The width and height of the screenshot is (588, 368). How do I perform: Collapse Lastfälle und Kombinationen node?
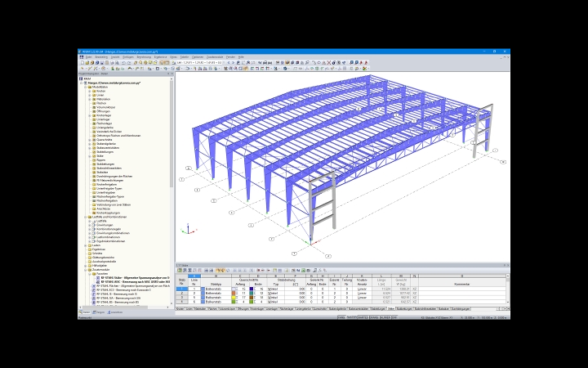click(x=86, y=217)
